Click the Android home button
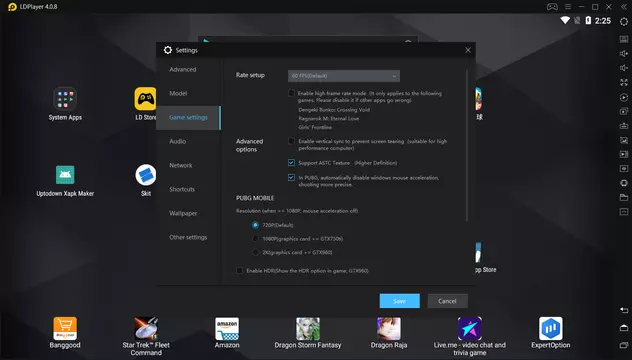 pos(624,327)
